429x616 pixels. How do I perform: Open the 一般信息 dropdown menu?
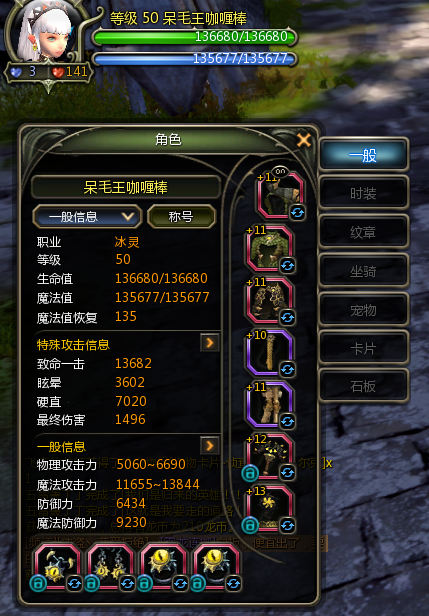(87, 216)
